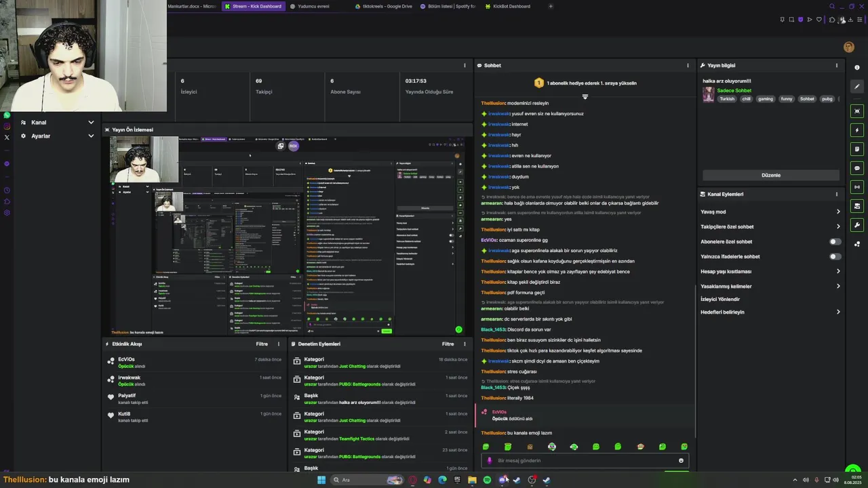Screen dimensions: 868x488
Task: Open Takipçilere özel sohbet options
Action: point(838,226)
